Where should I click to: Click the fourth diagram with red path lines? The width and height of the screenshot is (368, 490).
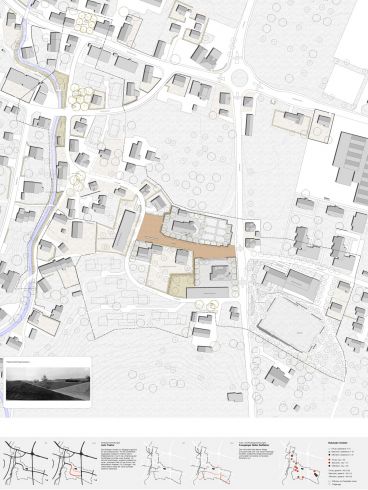click(213, 464)
